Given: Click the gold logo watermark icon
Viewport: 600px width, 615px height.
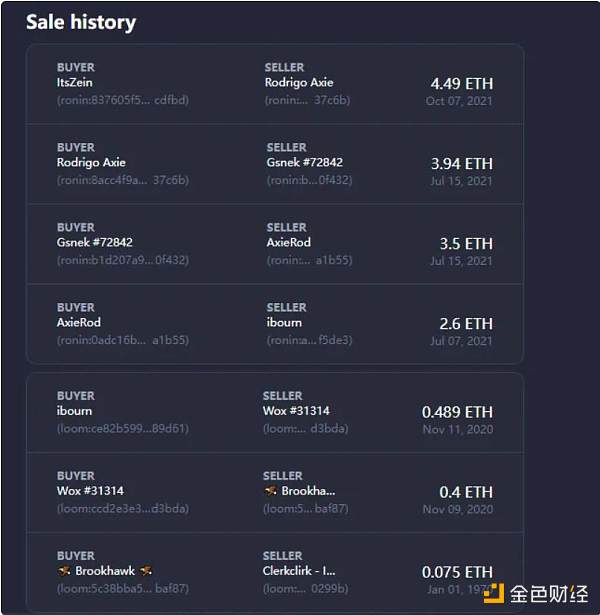Looking at the screenshot, I should tap(493, 591).
